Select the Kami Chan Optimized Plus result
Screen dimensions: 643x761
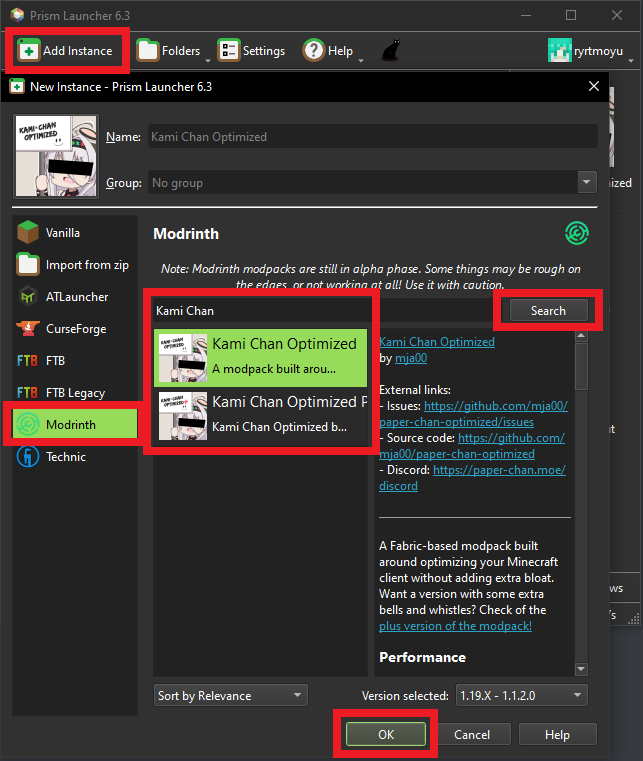click(261, 416)
